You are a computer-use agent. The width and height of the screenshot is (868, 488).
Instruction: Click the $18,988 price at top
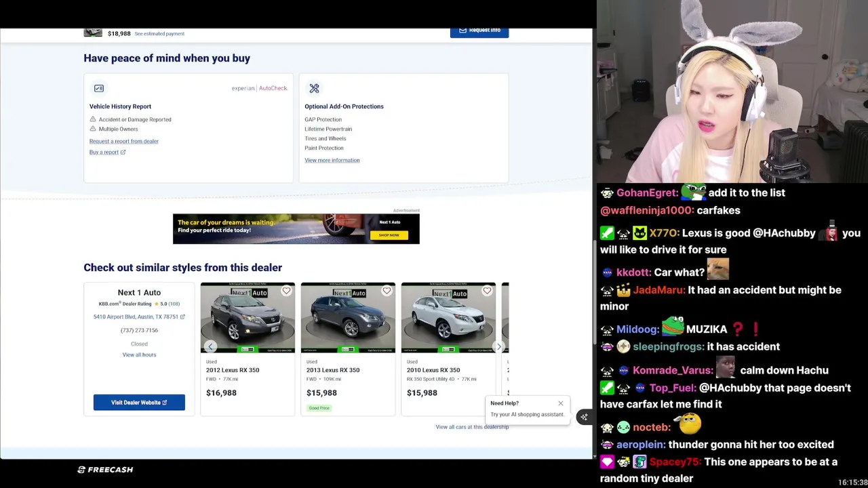pyautogui.click(x=119, y=33)
